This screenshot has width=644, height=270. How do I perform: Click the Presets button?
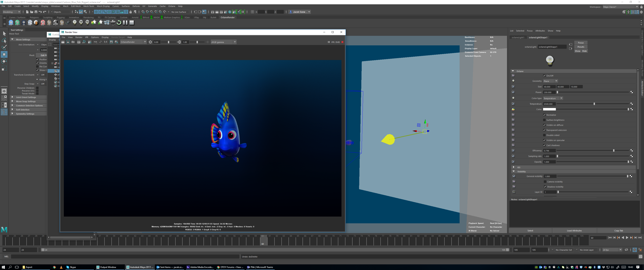[x=581, y=47]
